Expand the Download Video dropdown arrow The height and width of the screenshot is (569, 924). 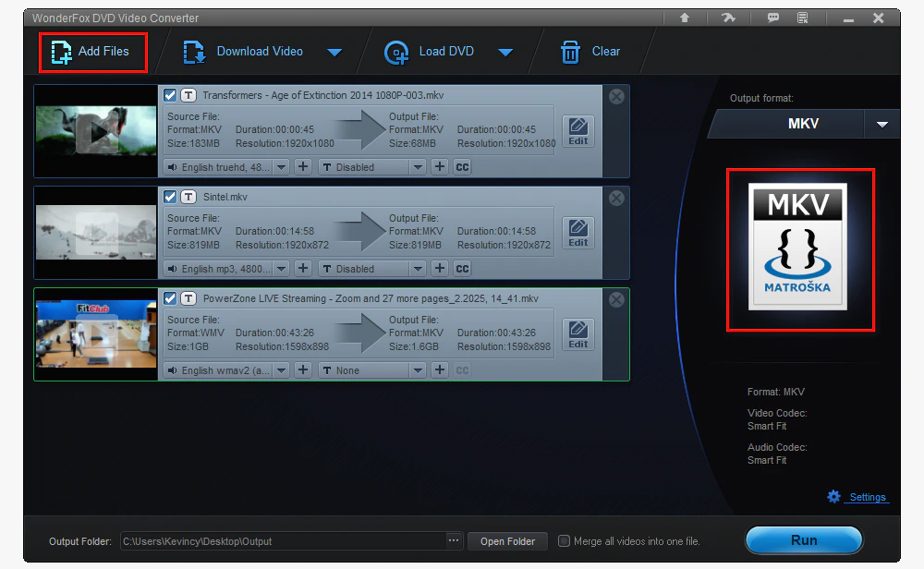334,53
